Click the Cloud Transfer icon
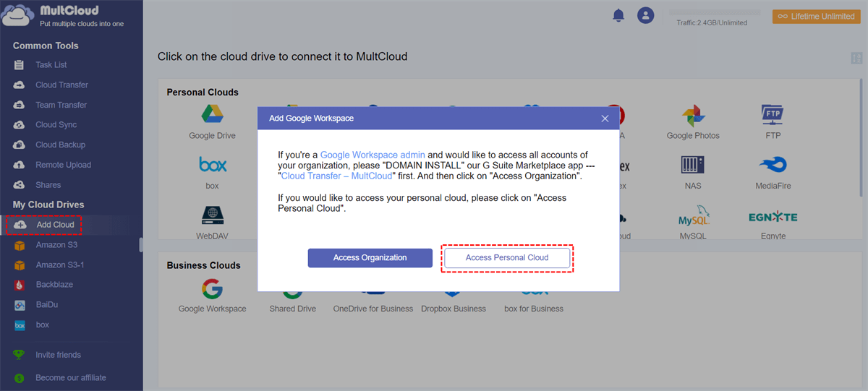This screenshot has height=391, width=868. 20,85
